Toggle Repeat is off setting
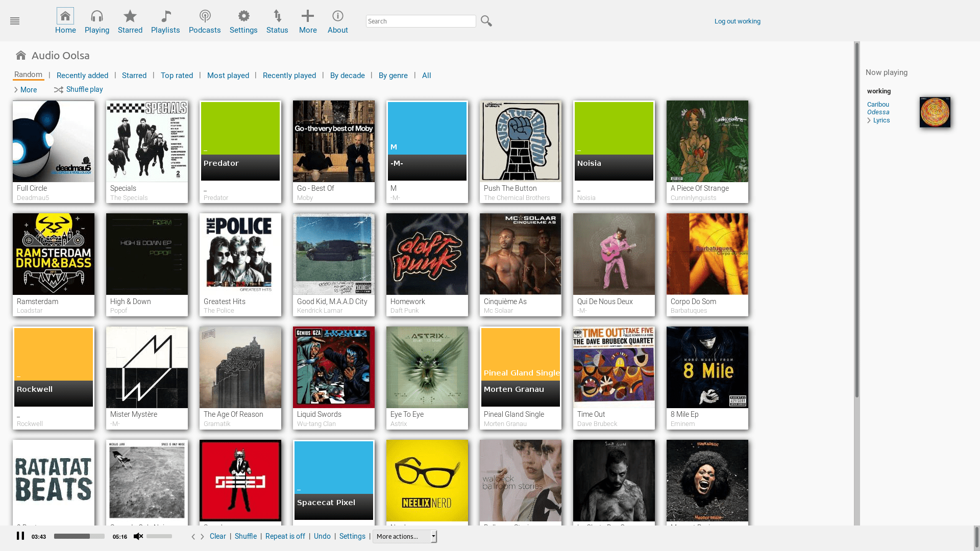980x551 pixels. (285, 536)
